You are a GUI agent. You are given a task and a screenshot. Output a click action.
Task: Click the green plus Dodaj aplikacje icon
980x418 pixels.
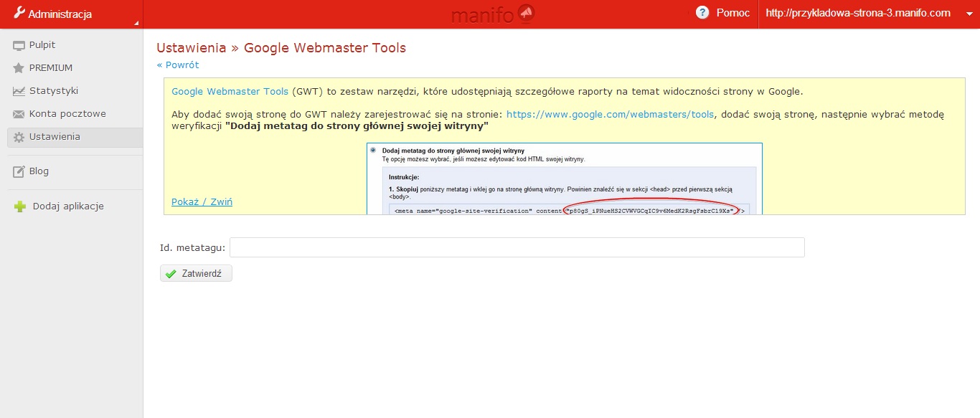tap(20, 206)
